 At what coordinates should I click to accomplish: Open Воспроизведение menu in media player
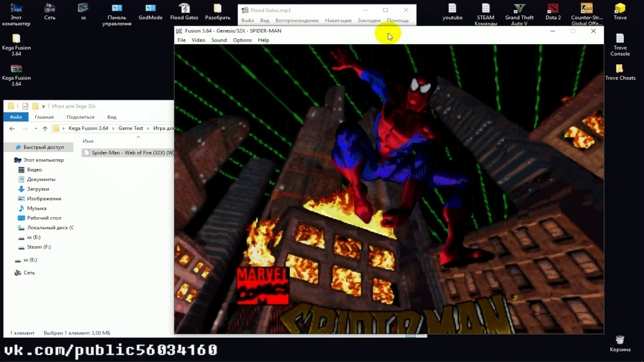click(x=297, y=21)
